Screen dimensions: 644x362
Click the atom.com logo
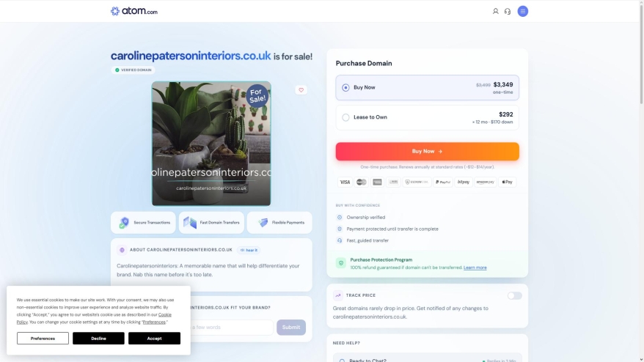(134, 11)
